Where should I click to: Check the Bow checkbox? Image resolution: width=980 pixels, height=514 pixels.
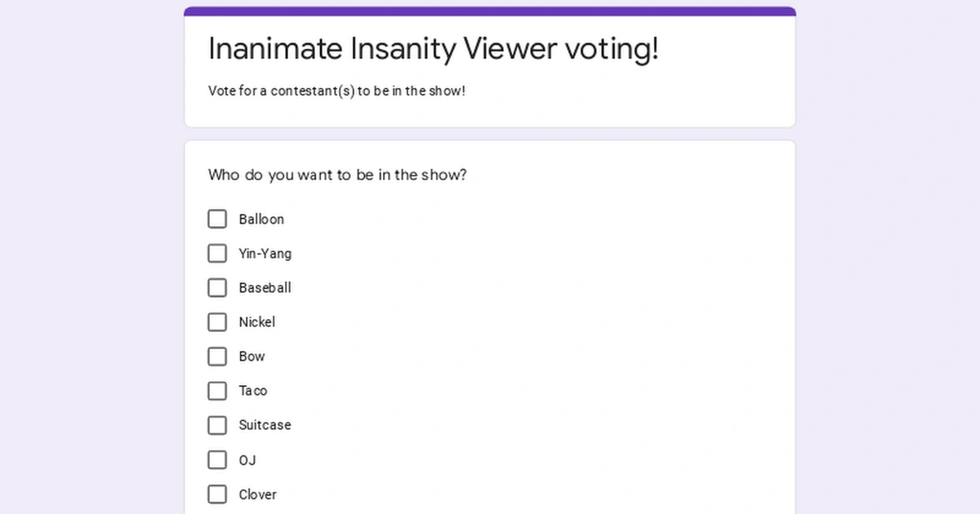click(x=217, y=357)
